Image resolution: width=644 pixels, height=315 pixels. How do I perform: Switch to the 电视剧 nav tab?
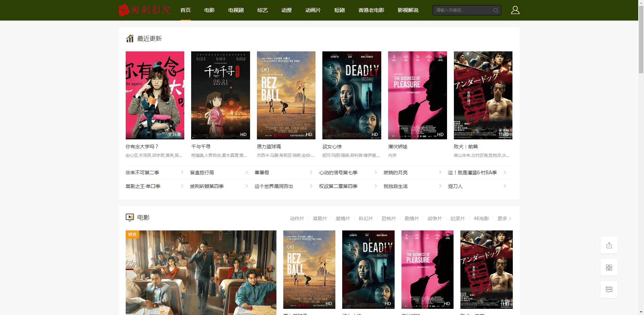[236, 10]
